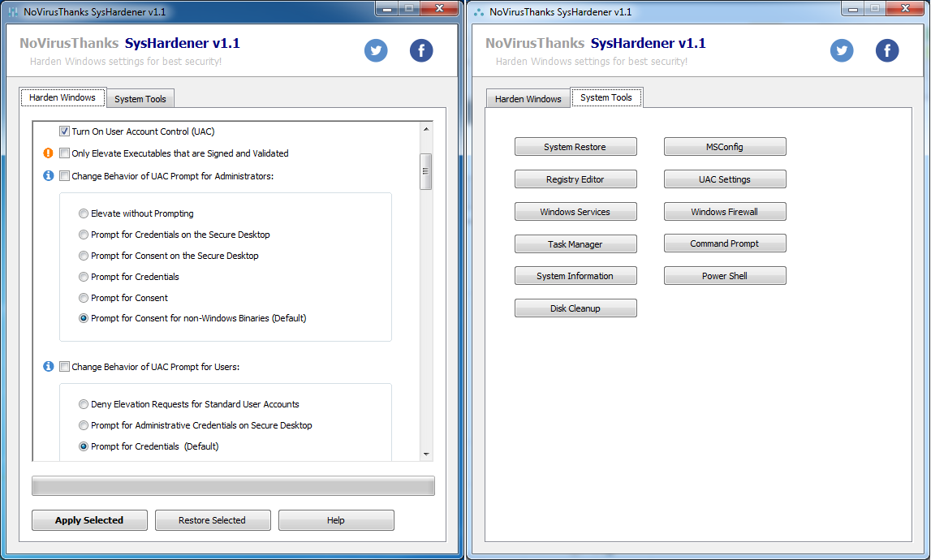
Task: Choose the plain Prompt for Consent option
Action: [84, 298]
